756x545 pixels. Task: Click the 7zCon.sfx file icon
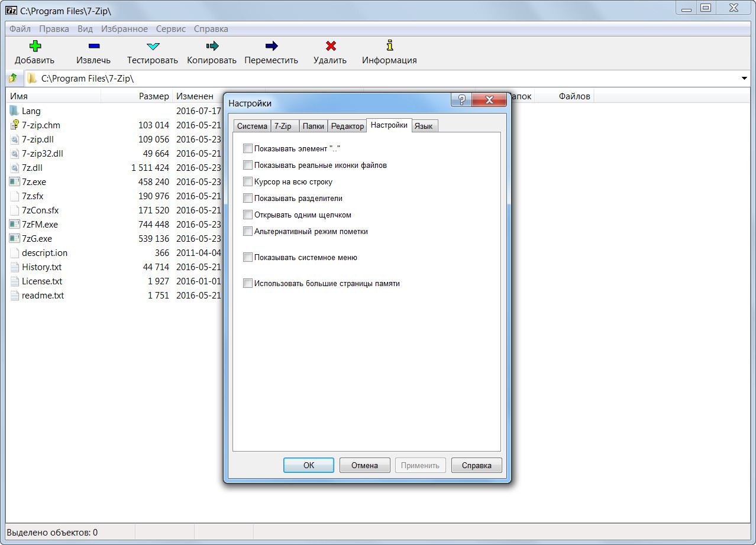click(x=15, y=210)
